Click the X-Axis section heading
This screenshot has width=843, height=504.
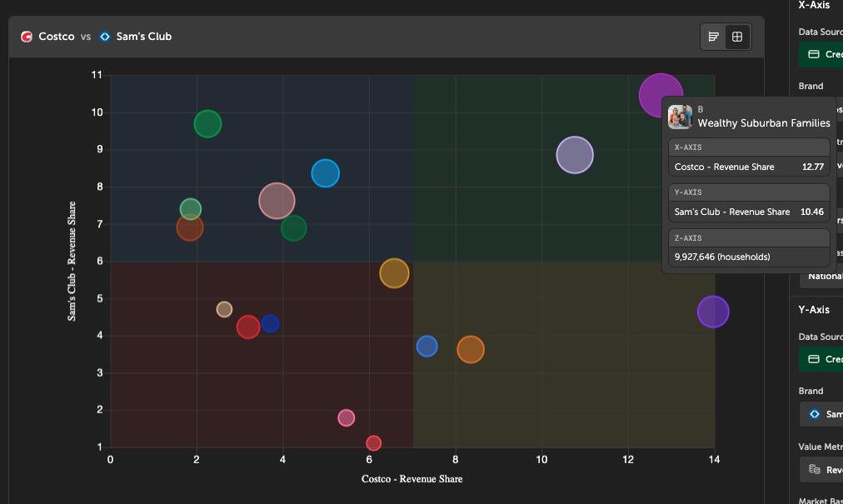(x=814, y=5)
